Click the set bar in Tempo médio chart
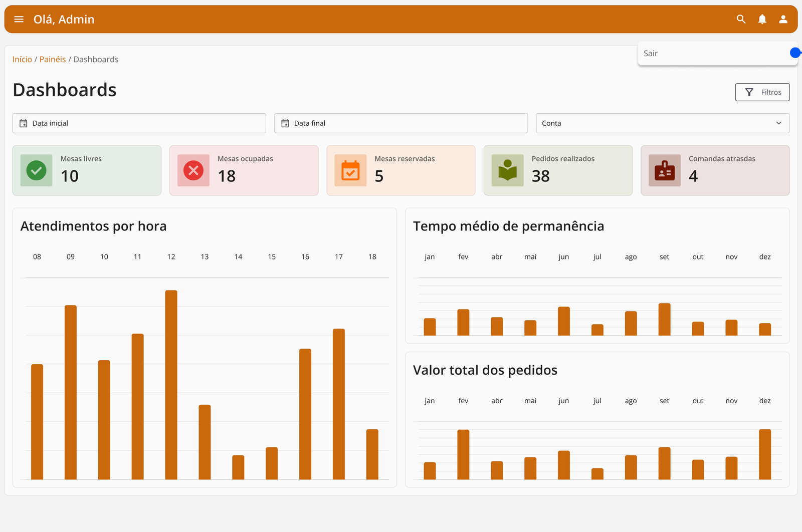The image size is (802, 532). [664, 320]
